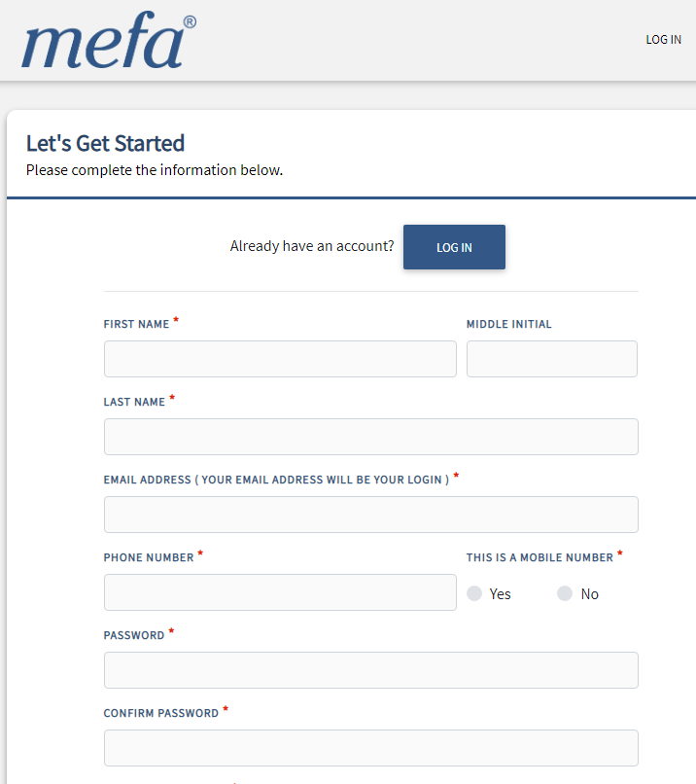Click the LAST NAME label

(x=134, y=402)
